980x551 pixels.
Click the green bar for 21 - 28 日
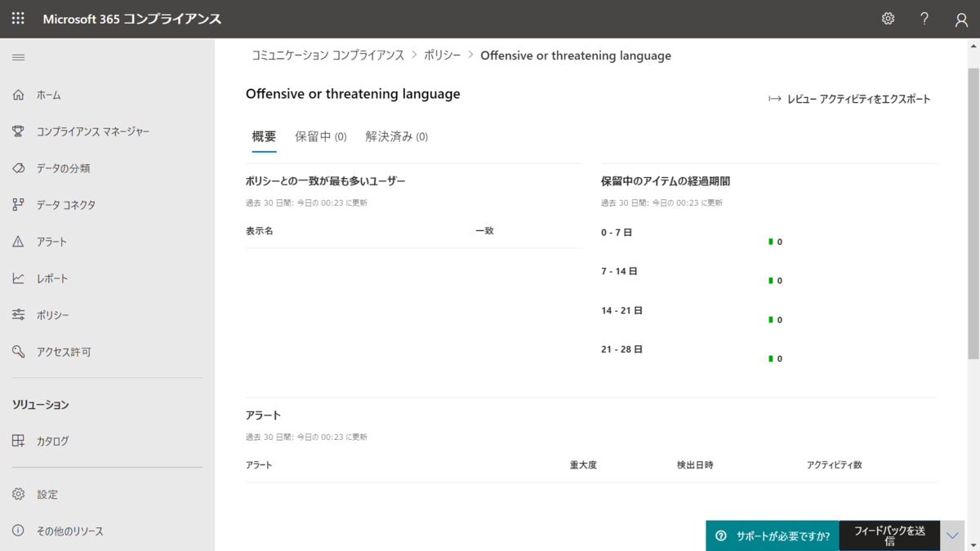pyautogui.click(x=770, y=358)
